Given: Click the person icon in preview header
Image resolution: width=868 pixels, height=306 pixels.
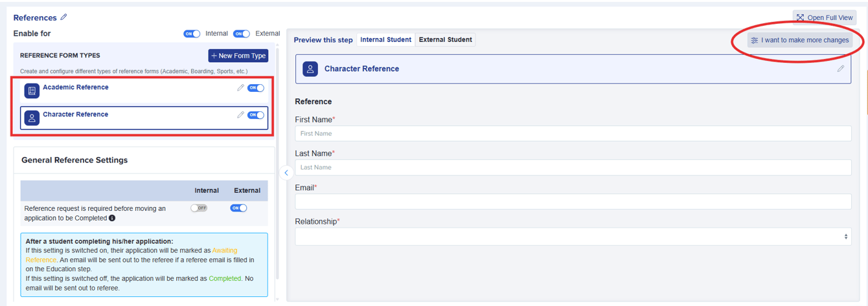Looking at the screenshot, I should coord(310,69).
